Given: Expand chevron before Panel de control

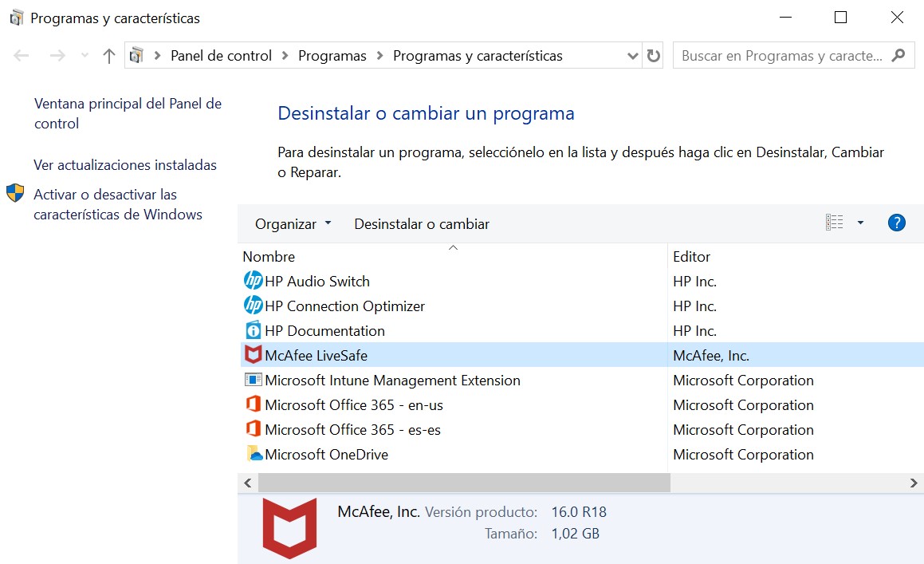Looking at the screenshot, I should coord(157,56).
